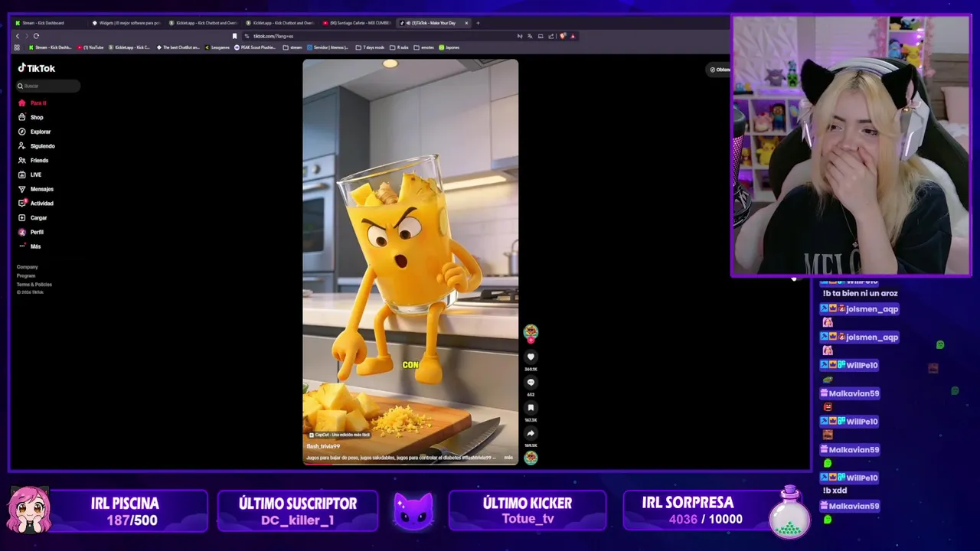Screen dimensions: 980x551
Task: Reload the page with refresh icon
Action: (36, 36)
